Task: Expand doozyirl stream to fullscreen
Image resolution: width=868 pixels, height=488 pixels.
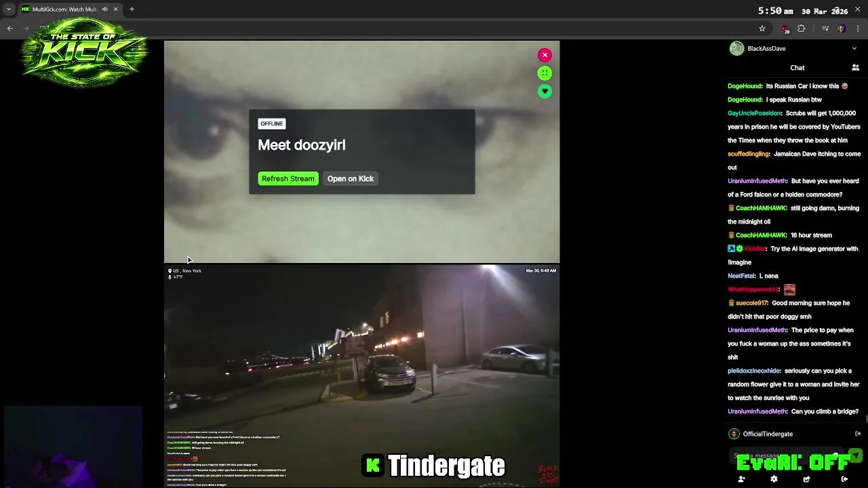Action: point(545,73)
